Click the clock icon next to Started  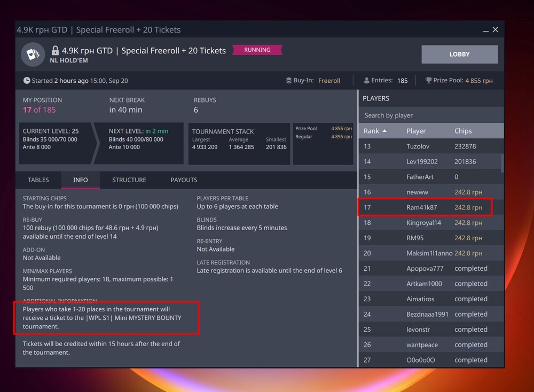27,81
